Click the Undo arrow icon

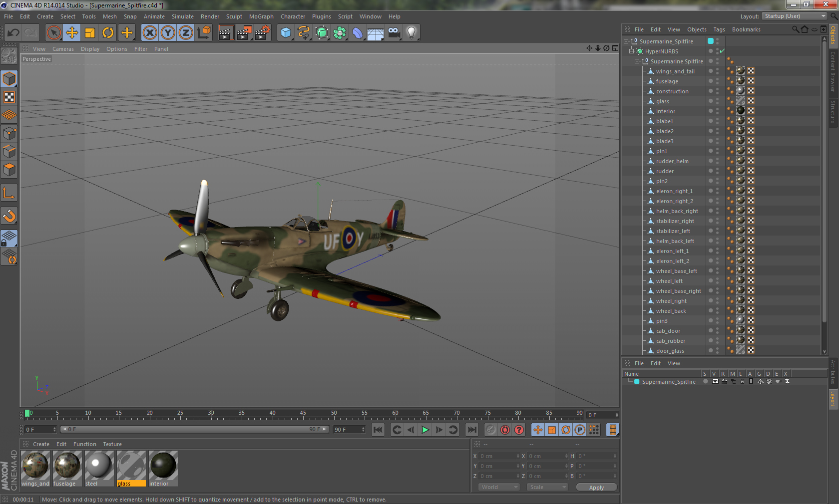13,33
